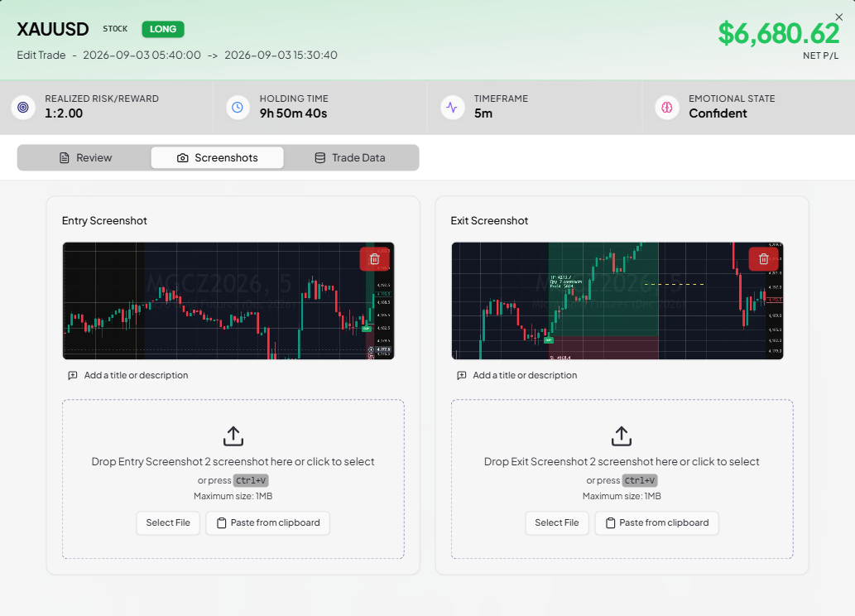Image resolution: width=855 pixels, height=616 pixels.
Task: Click the Exit Screenshot heading
Action: 489,220
